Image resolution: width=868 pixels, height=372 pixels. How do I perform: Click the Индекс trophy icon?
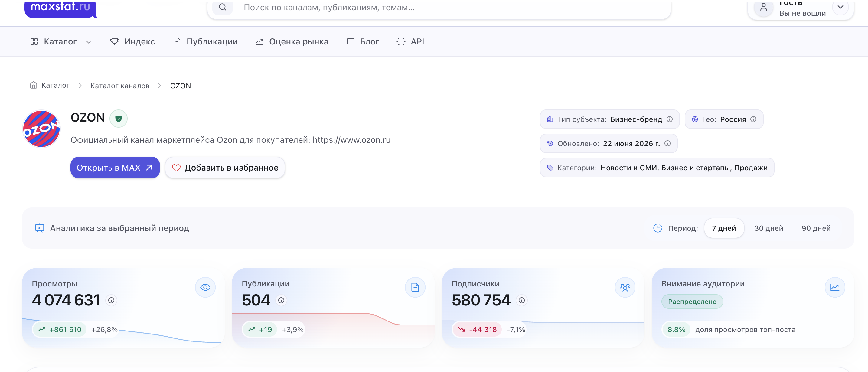click(114, 41)
